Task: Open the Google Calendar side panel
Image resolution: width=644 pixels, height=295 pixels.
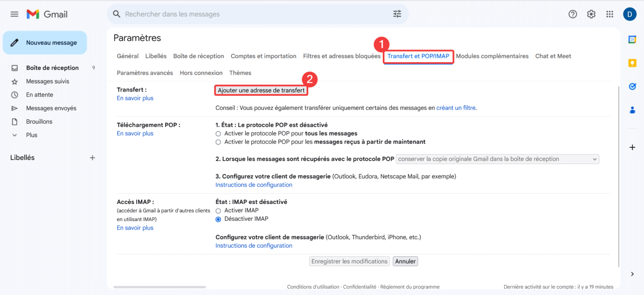Action: coord(632,39)
